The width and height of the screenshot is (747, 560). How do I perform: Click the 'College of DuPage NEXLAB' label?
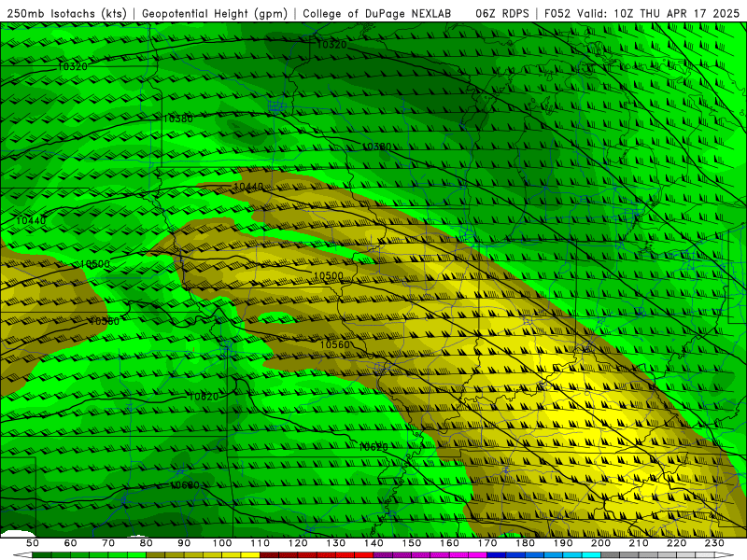tap(377, 14)
